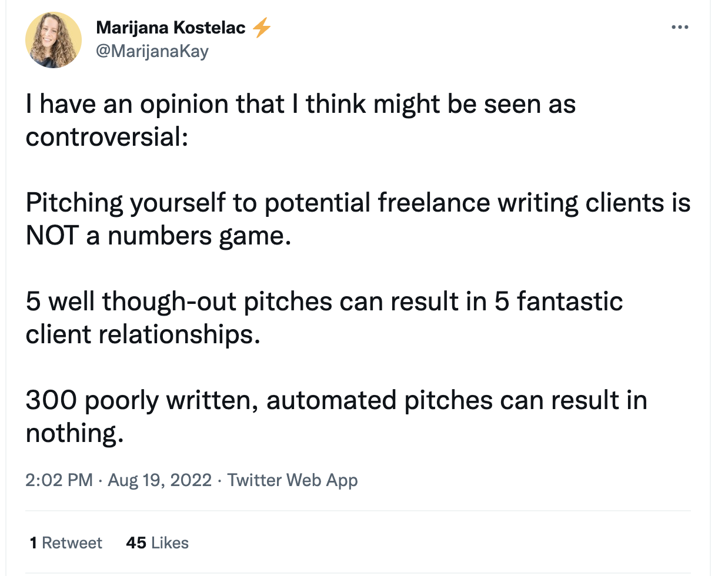The width and height of the screenshot is (728, 576).
Task: Open the Twitter Web App source link
Action: pyautogui.click(x=292, y=480)
